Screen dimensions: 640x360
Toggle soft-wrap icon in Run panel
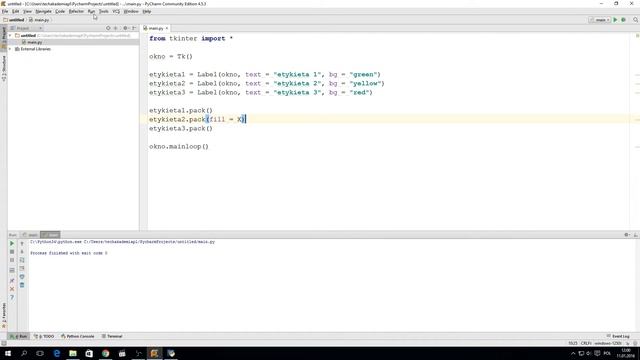(x=22, y=260)
